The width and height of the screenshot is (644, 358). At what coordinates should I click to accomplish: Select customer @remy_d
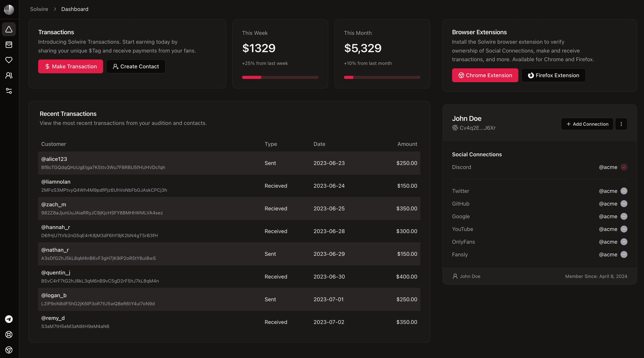[x=53, y=318]
